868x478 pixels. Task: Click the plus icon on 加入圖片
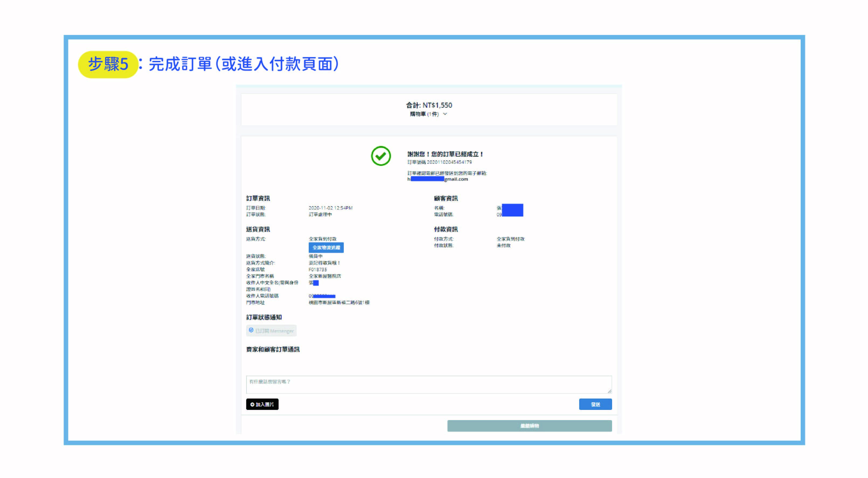tap(252, 404)
